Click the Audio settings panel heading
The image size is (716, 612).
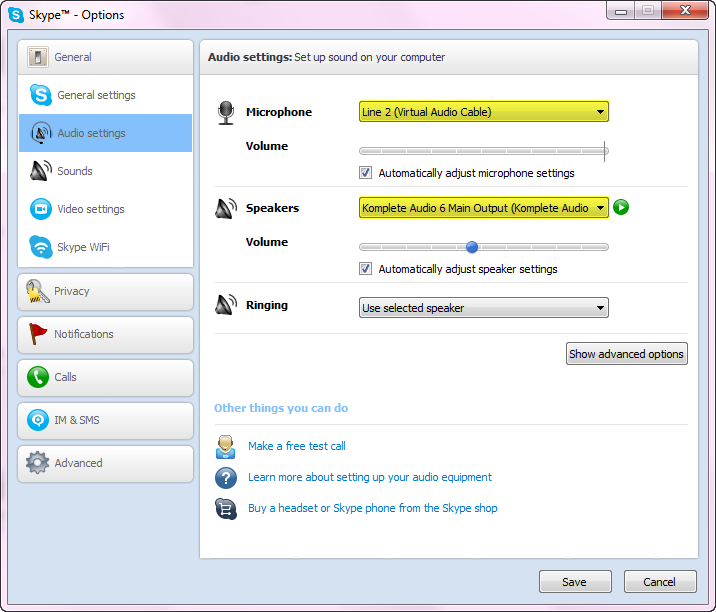pos(326,57)
